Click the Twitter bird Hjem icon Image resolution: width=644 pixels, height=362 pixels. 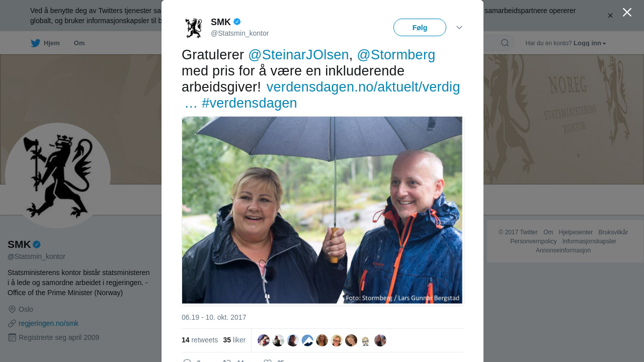[x=35, y=43]
